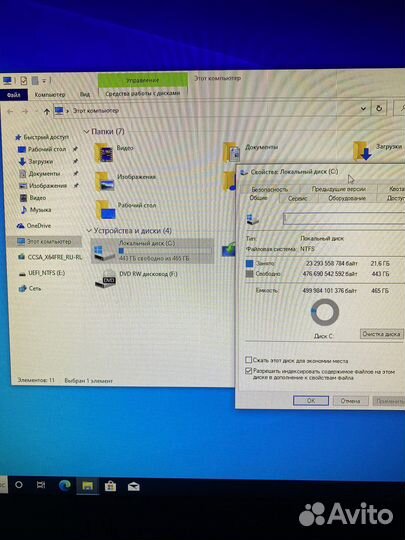Collapse the Устройства и диски (4) group
This screenshot has height=540, width=405.
[x=89, y=230]
